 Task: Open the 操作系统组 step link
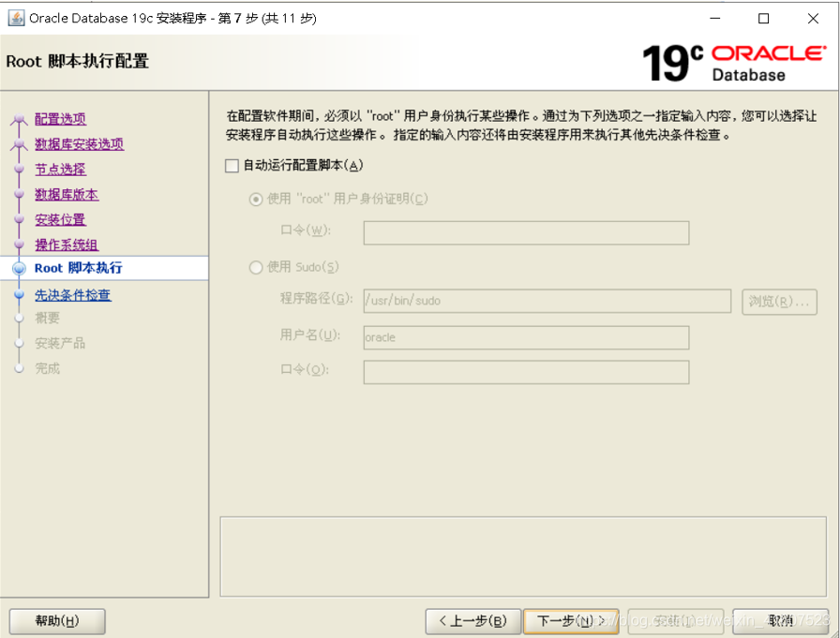tap(67, 245)
